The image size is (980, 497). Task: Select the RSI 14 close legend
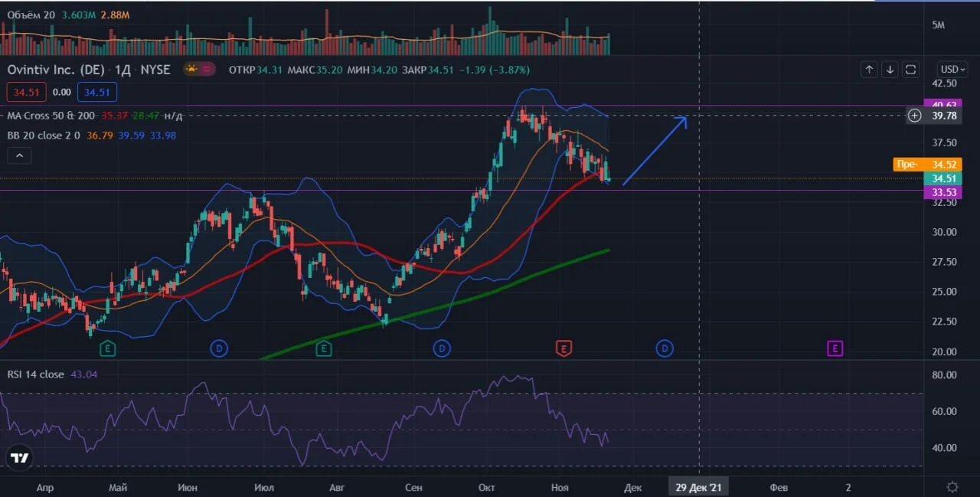(x=35, y=374)
